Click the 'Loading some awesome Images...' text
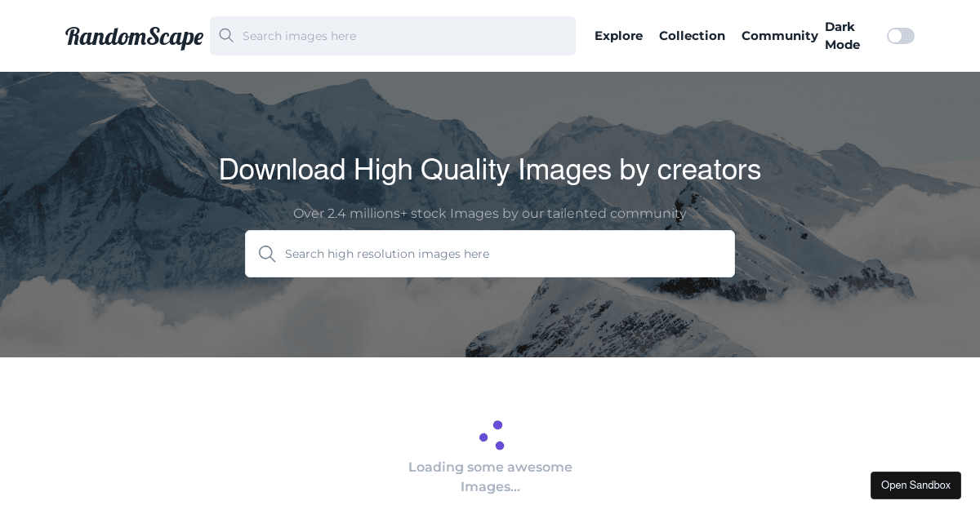The width and height of the screenshot is (980, 514). (490, 477)
